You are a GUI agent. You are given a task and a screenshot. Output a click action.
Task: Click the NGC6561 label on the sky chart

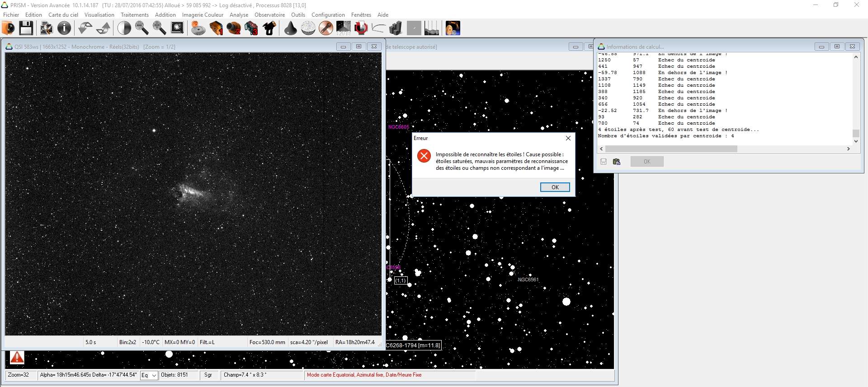(528, 280)
